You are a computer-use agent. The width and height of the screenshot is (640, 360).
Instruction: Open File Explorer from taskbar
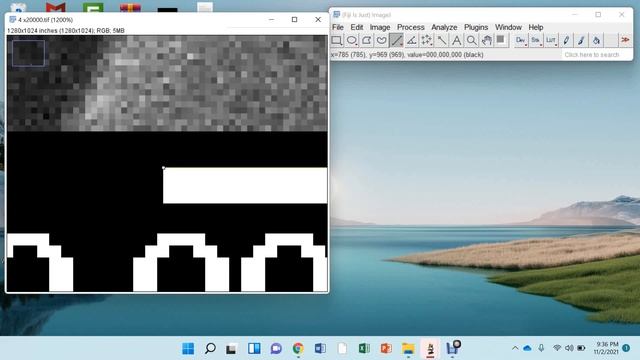tap(408, 349)
